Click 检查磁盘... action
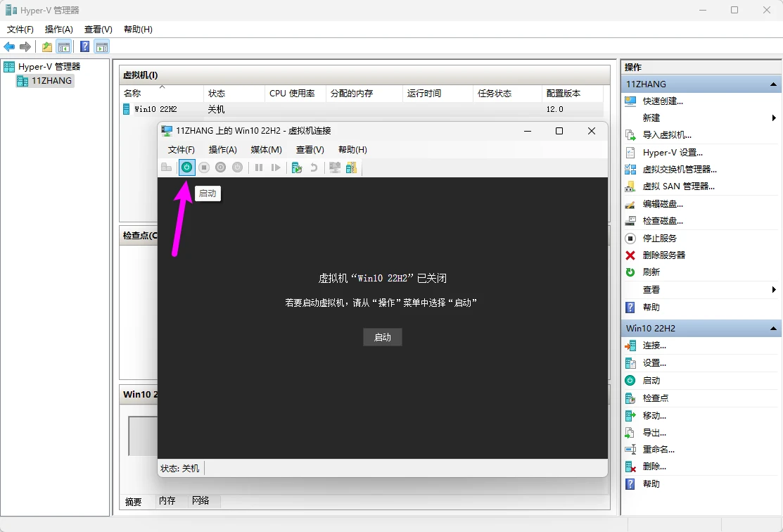Image resolution: width=783 pixels, height=532 pixels. coord(663,221)
